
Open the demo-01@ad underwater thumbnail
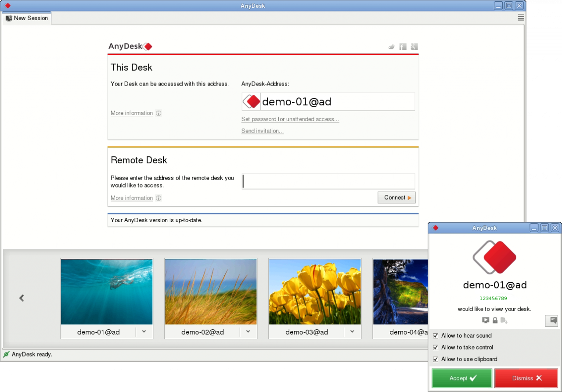point(107,291)
